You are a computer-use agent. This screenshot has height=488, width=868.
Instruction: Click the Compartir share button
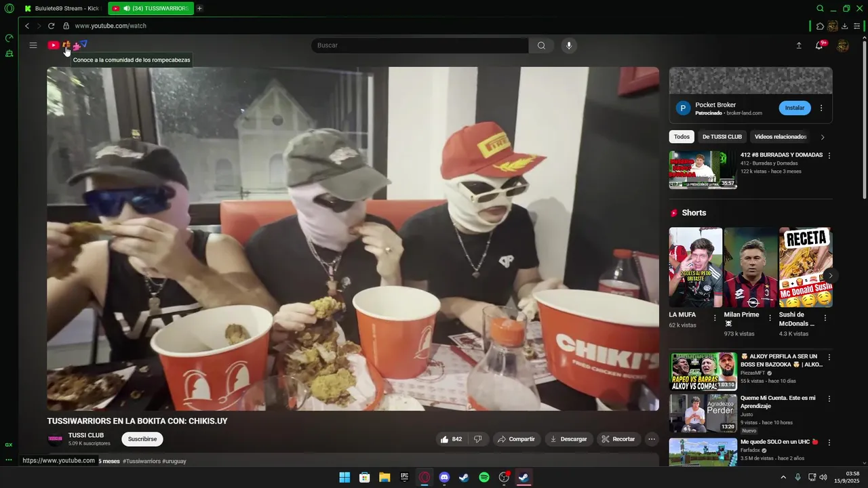(x=517, y=439)
